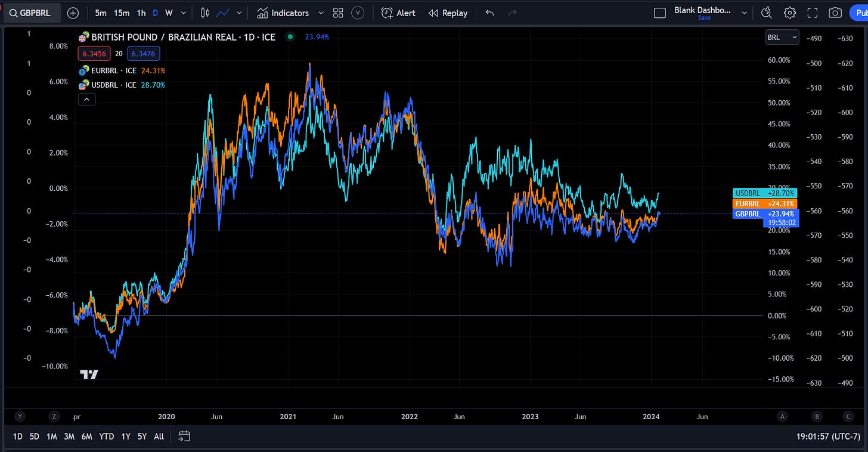The image size is (868, 452).
Task: Start Bar Replay mode
Action: pyautogui.click(x=448, y=13)
